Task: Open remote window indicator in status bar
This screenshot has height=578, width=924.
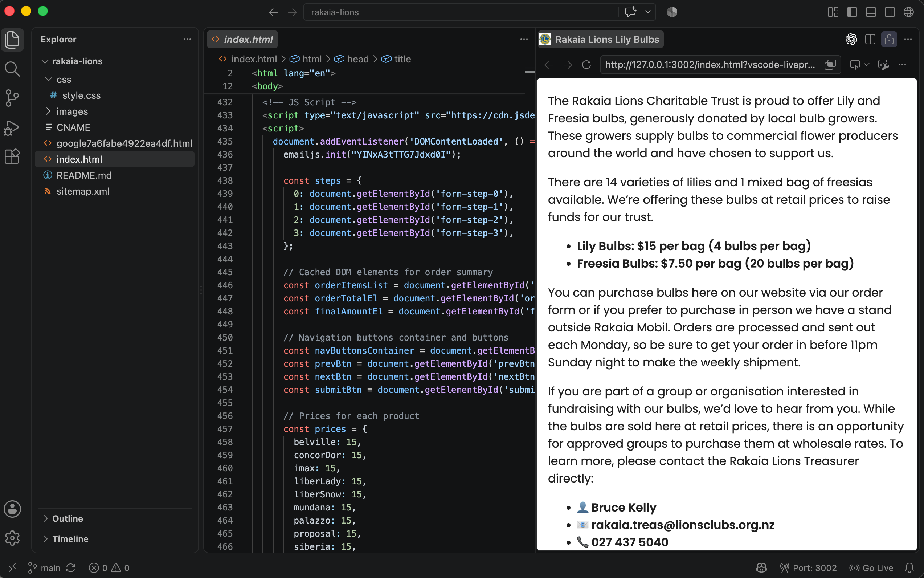Action: tap(12, 568)
